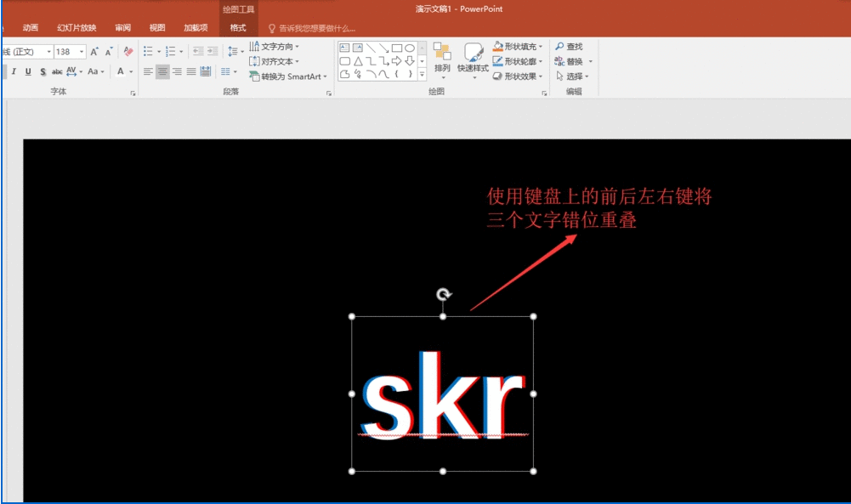Click the Increase Font Size icon
Screen dimensions: 851x504
[94, 49]
